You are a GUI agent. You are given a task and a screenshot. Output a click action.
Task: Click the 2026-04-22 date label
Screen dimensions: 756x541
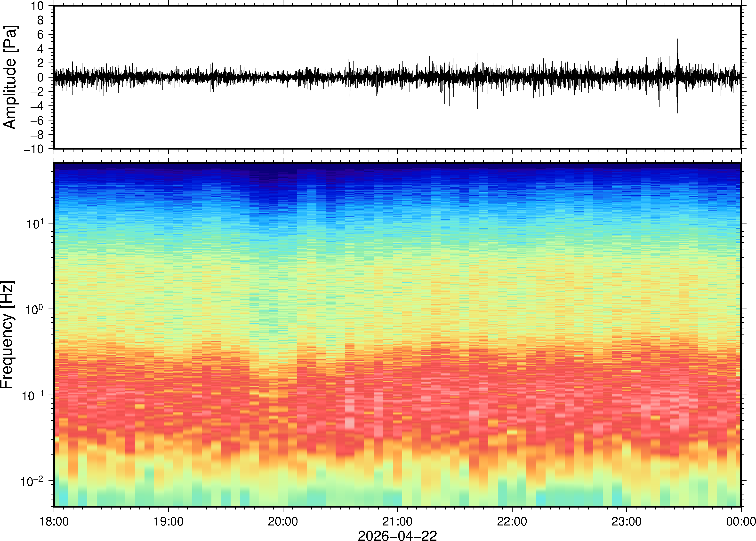(x=397, y=535)
